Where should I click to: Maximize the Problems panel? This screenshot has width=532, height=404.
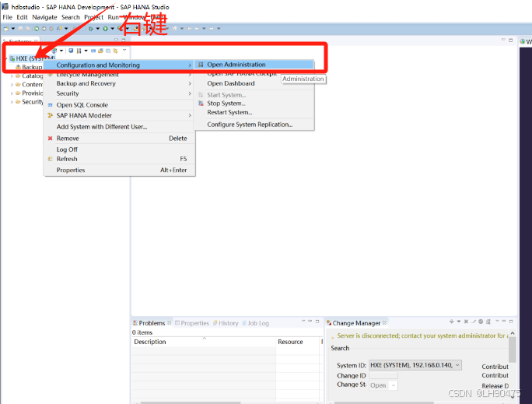coord(317,321)
